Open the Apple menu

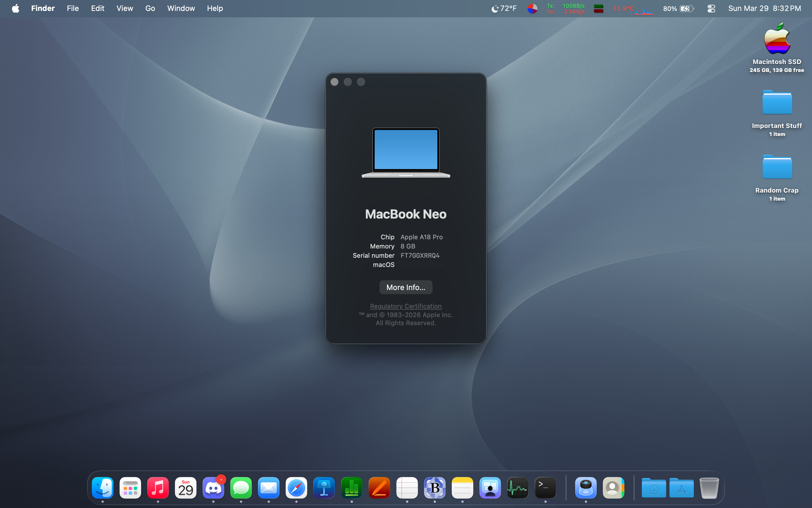coord(16,8)
